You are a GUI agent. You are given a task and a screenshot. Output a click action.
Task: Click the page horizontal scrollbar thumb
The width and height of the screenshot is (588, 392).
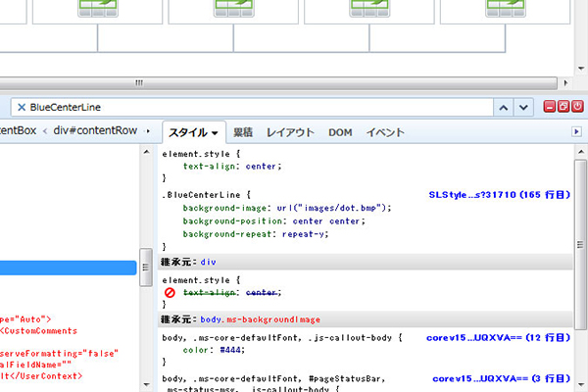click(x=278, y=82)
